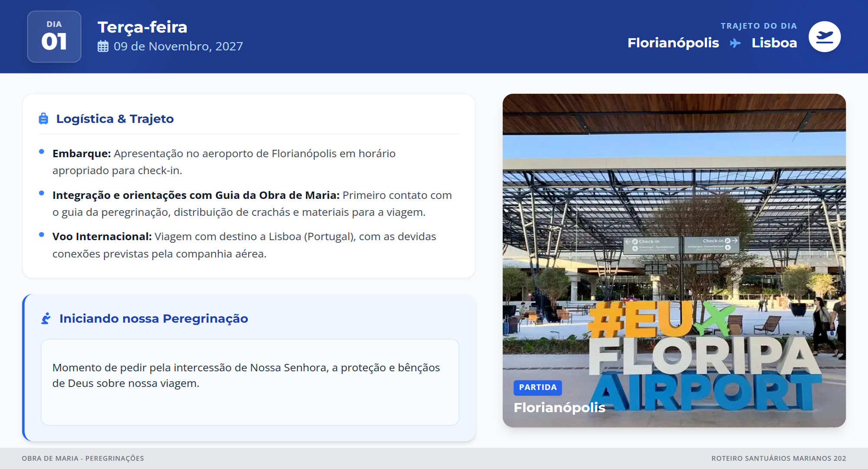Click the Iniciando nossa Peregrinação heading
Screen dimensions: 868x469
click(154, 318)
